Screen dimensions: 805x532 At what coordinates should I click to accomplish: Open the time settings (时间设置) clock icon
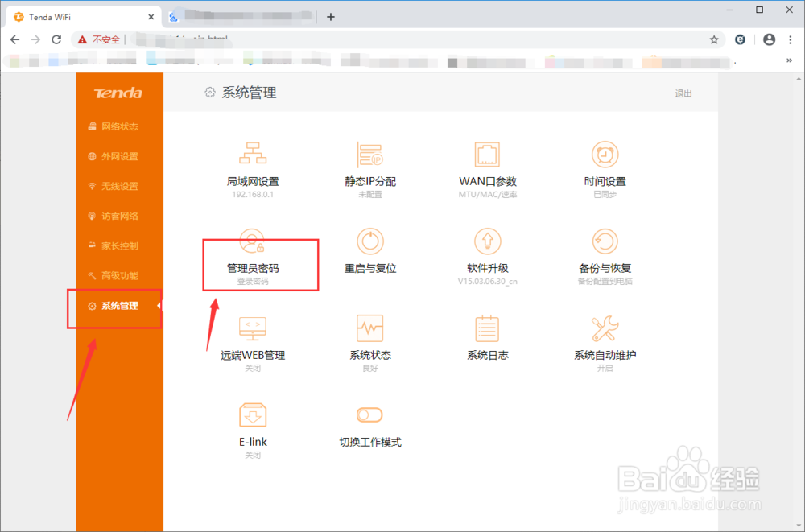(x=605, y=154)
